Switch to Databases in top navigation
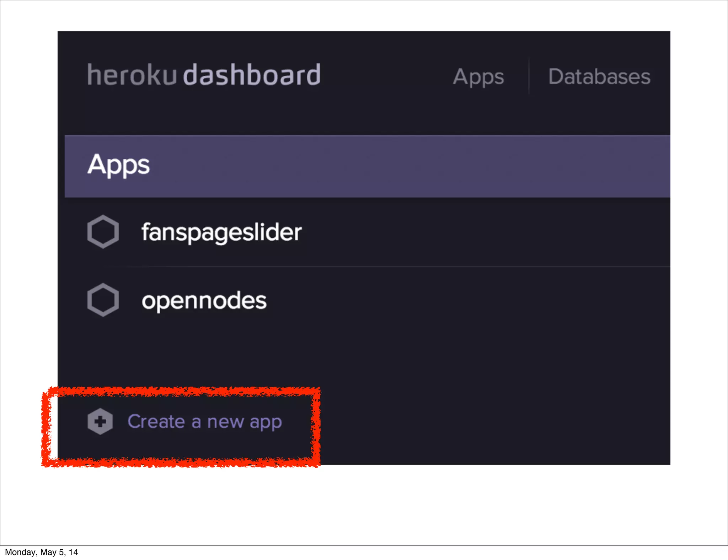Viewport: 728px width, 560px height. click(599, 77)
